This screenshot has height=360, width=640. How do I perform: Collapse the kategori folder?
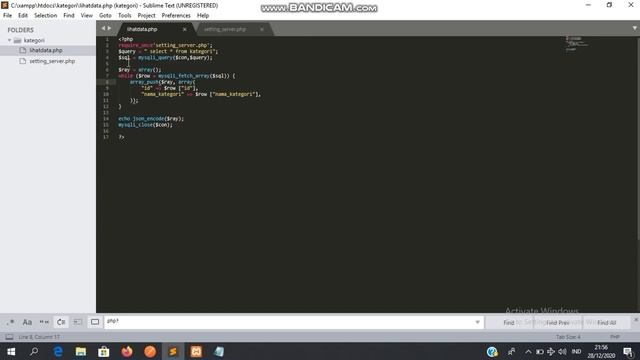point(9,40)
